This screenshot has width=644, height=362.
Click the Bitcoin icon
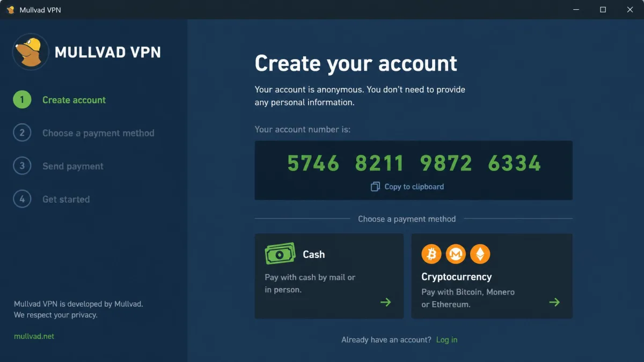click(x=431, y=254)
